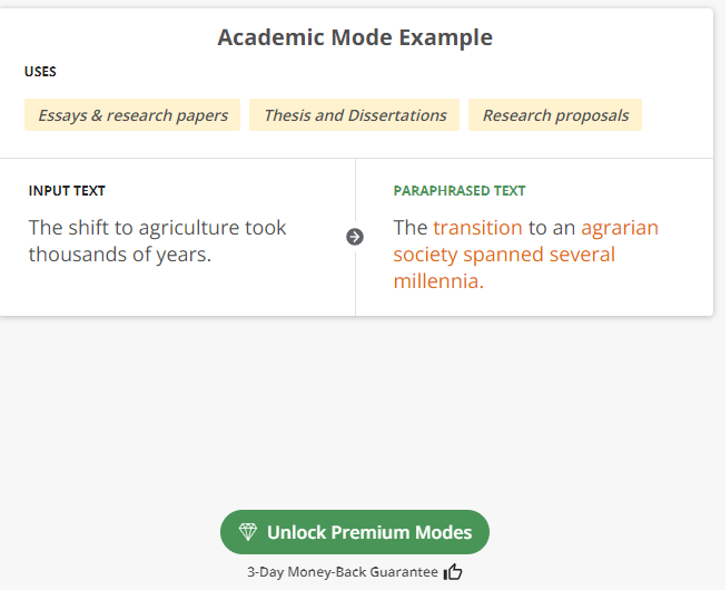The height and width of the screenshot is (590, 726).
Task: Click the USES label
Action: pos(41,72)
